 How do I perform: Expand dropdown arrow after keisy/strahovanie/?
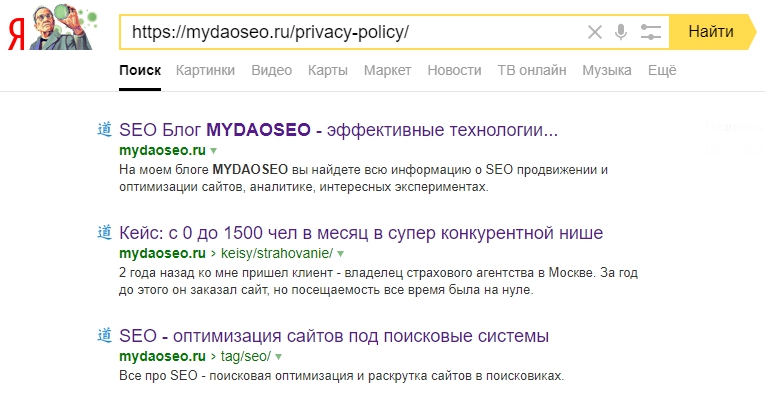click(341, 254)
